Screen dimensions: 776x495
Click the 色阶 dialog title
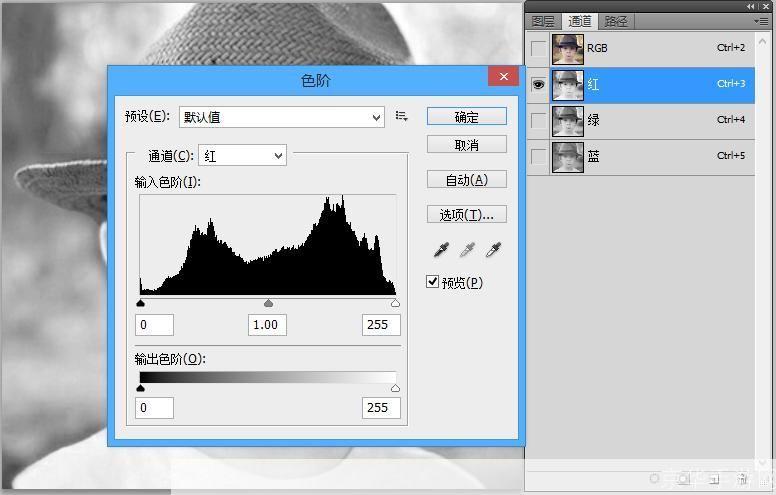[x=316, y=80]
